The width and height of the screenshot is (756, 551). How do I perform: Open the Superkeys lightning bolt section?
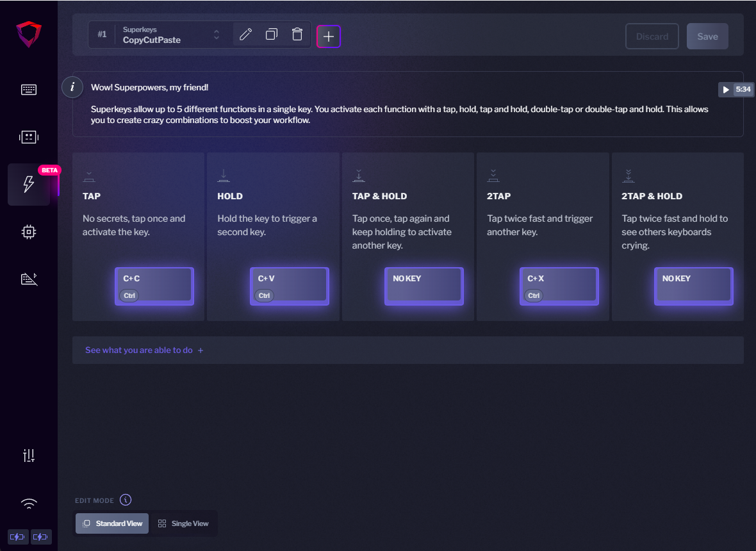pyautogui.click(x=29, y=184)
